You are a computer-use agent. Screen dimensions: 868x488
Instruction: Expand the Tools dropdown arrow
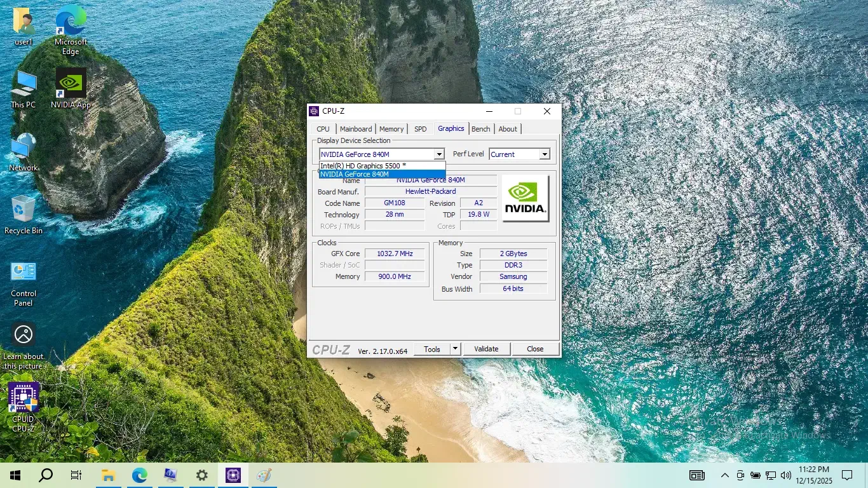point(454,348)
